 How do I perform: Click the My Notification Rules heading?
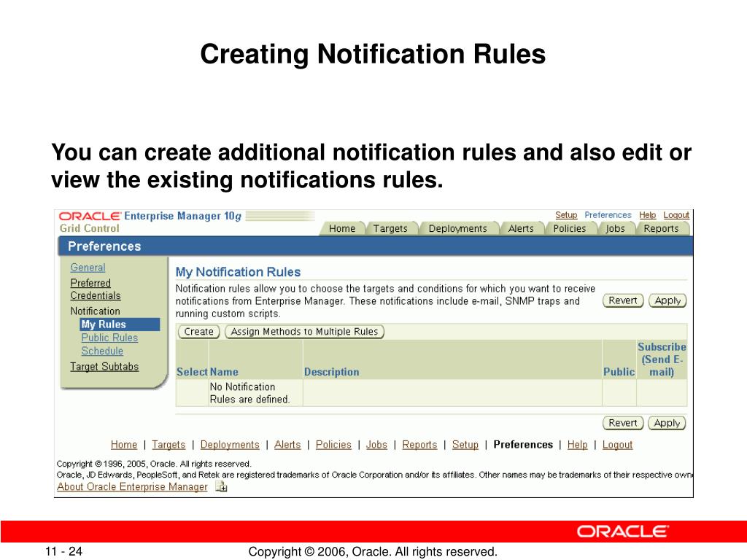click(239, 272)
